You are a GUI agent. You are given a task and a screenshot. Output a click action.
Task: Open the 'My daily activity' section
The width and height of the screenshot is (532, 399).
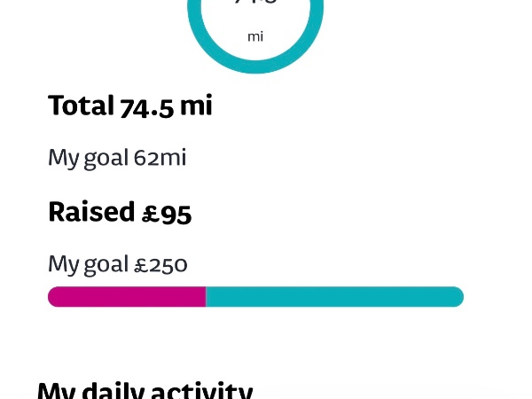click(x=145, y=390)
